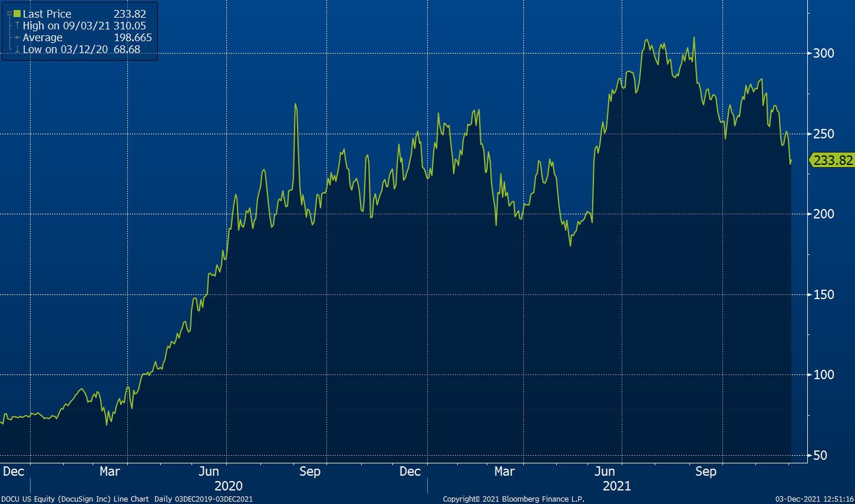Screen dimensions: 855x504
Task: Click the 198.665 average value
Action: 133,38
